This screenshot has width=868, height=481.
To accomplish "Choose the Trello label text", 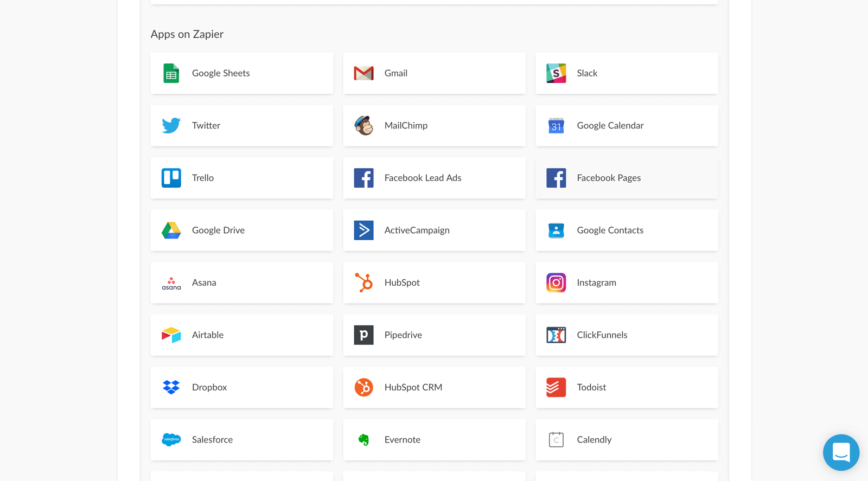I will (x=203, y=178).
